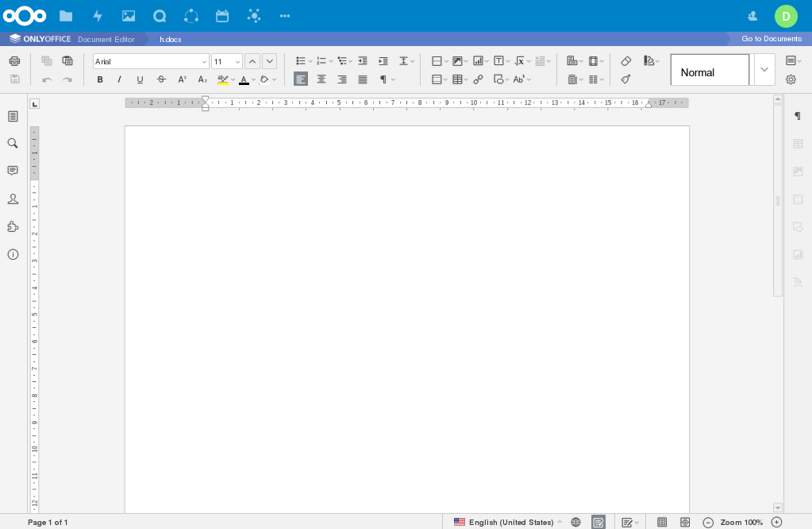Zoom out with the minus button
The width and height of the screenshot is (812, 529).
click(709, 523)
